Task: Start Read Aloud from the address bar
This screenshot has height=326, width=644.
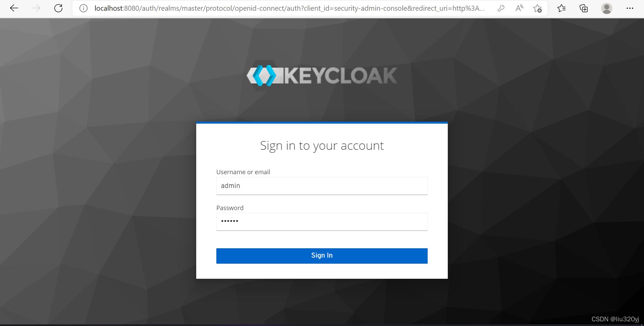Action: (x=519, y=8)
